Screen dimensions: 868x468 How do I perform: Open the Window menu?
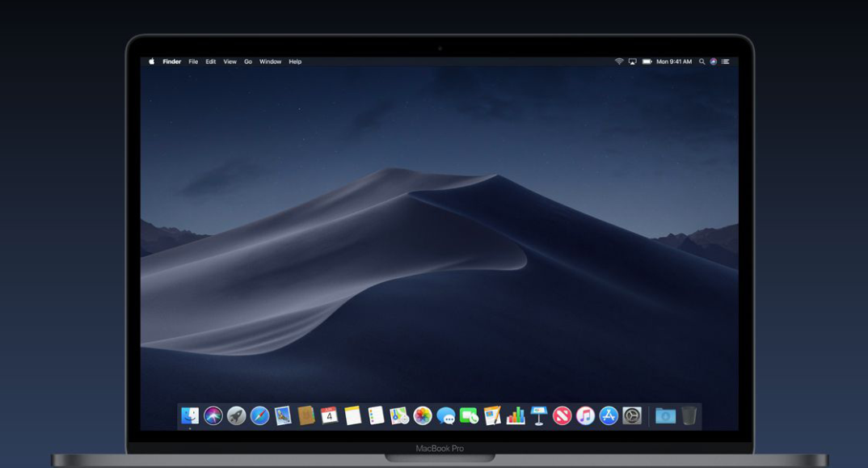[x=270, y=61]
